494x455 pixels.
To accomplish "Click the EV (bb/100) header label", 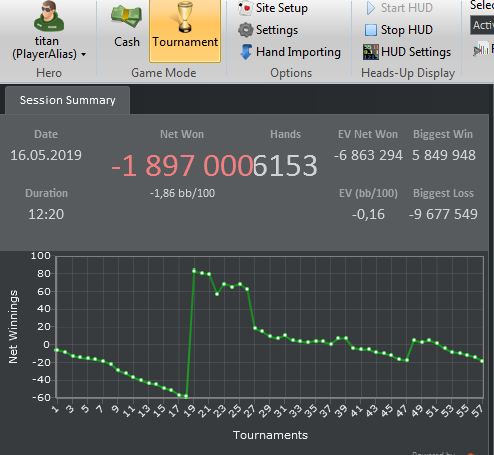I will point(368,193).
